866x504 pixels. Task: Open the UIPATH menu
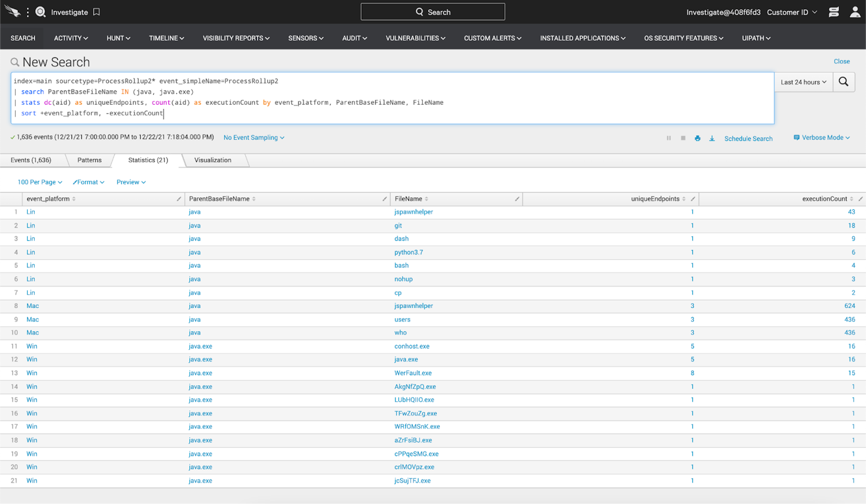click(x=756, y=38)
